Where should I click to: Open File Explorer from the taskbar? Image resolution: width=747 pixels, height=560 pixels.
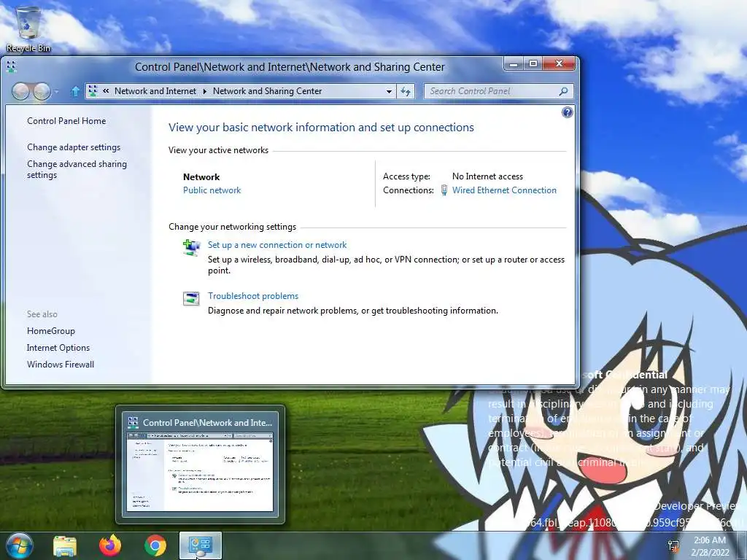tap(65, 545)
